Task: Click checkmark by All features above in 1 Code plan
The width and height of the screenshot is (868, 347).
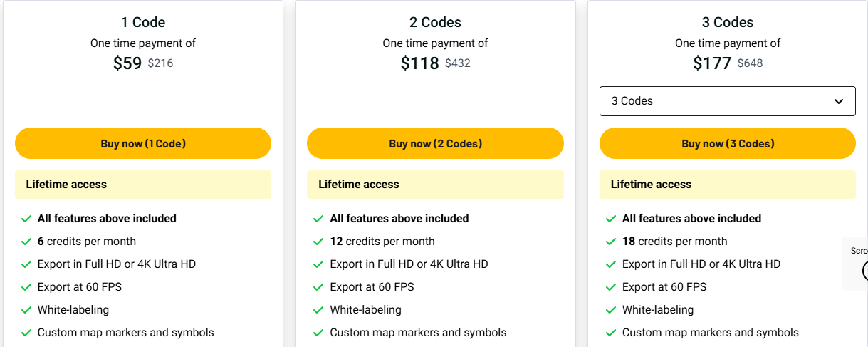Action: tap(26, 219)
